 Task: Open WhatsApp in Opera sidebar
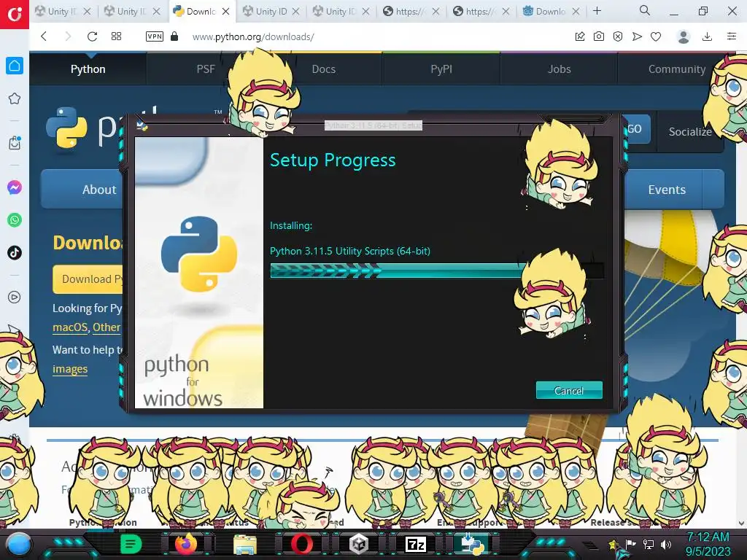15,220
